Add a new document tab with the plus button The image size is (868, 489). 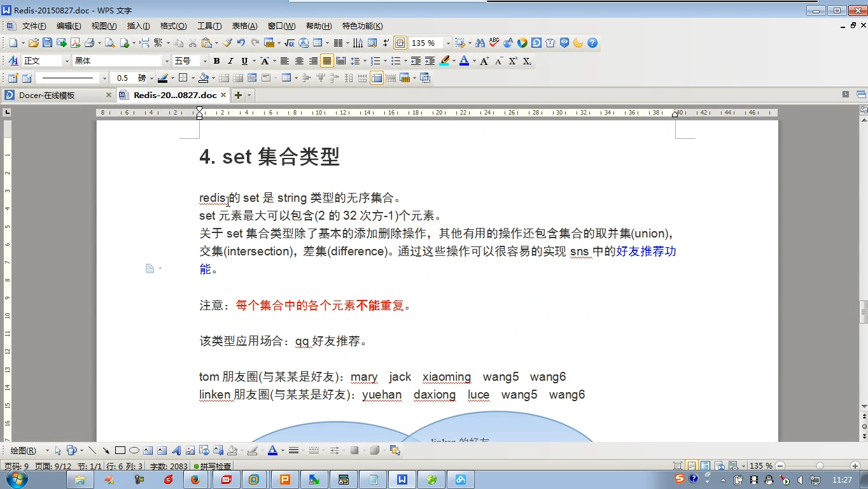click(x=239, y=96)
